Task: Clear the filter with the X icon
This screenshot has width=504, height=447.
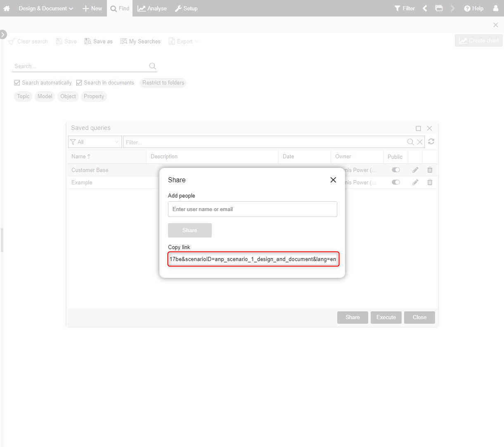Action: click(420, 142)
